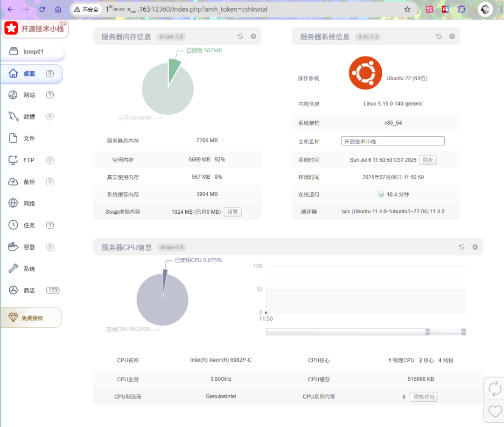Close the 服务器内存信息 panel
The image size is (504, 427).
253,36
